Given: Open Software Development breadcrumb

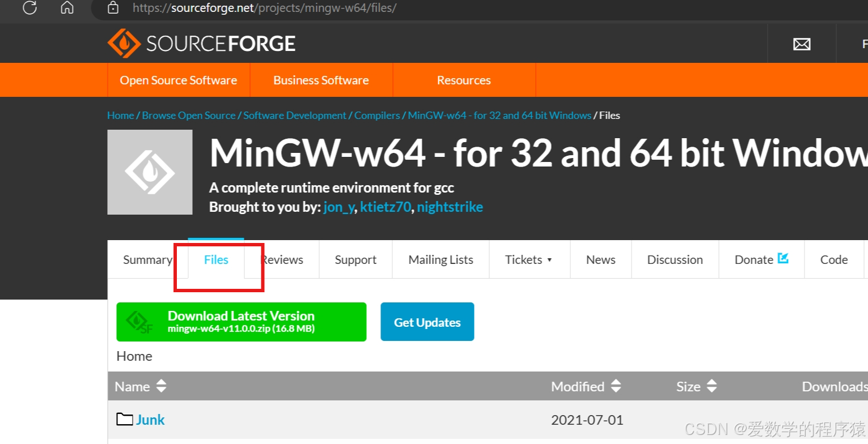Looking at the screenshot, I should tap(295, 116).
